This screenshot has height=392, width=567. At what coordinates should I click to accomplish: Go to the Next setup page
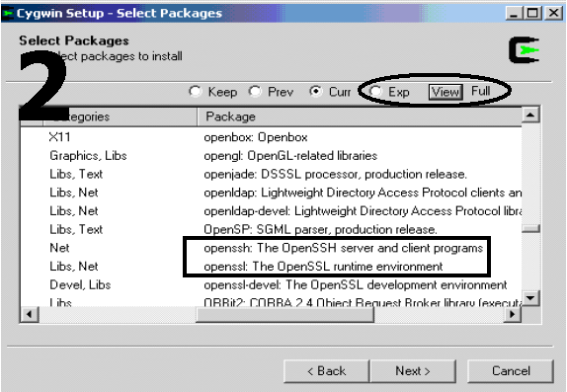click(413, 371)
